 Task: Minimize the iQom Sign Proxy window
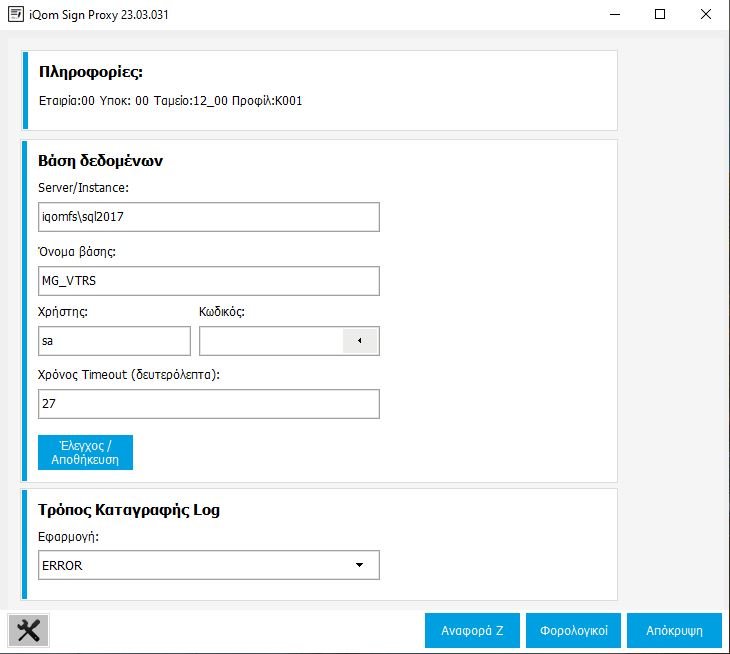(x=614, y=15)
